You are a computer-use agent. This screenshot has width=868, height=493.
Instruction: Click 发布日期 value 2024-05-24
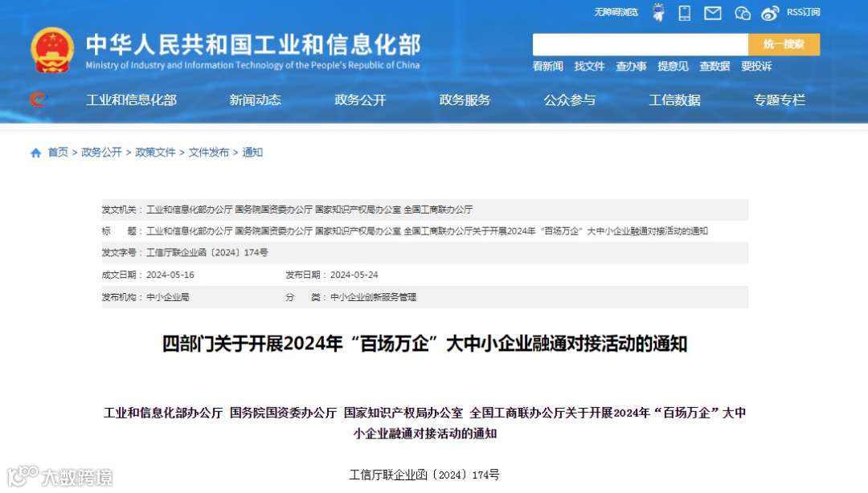pos(354,275)
